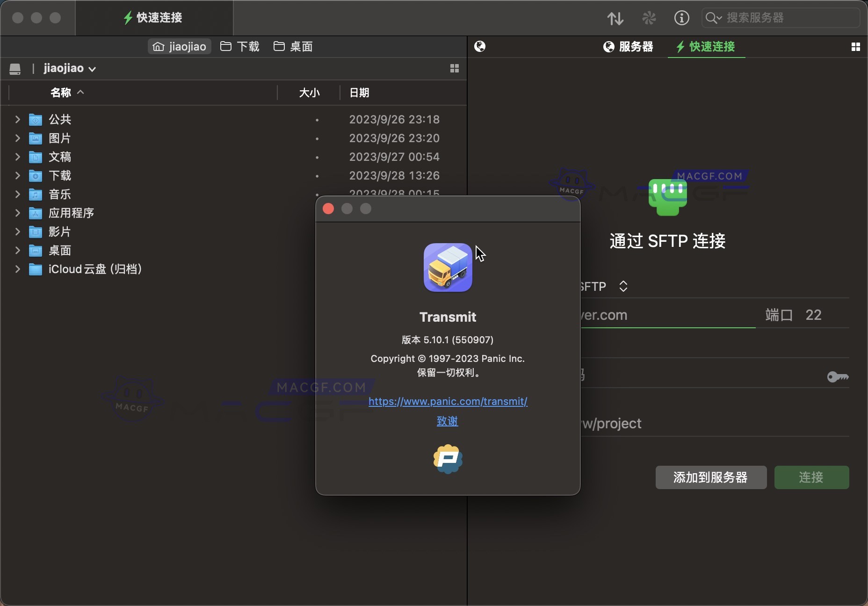This screenshot has width=868, height=606.
Task: Expand the 音乐 folder in sidebar
Action: (x=17, y=195)
